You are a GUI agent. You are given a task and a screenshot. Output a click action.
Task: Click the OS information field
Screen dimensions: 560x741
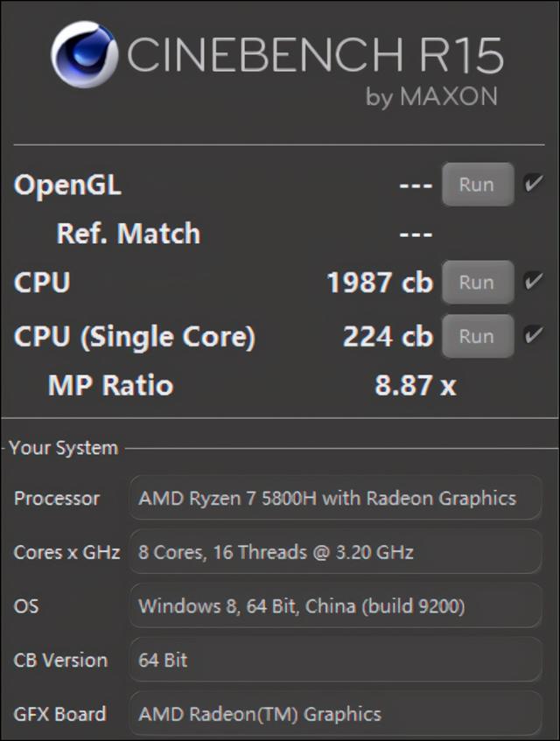point(335,605)
